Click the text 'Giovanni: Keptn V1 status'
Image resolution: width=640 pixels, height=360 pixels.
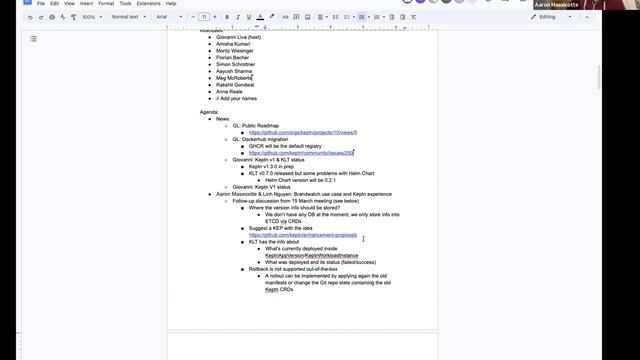262,187
